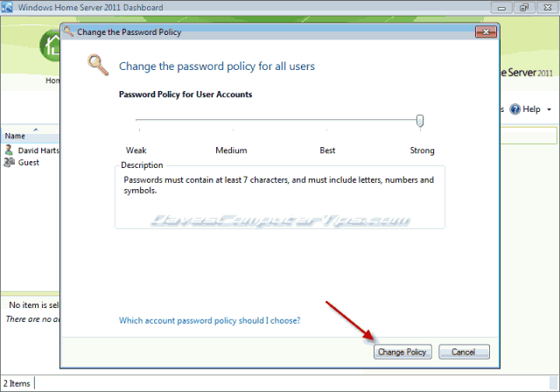
Task: Sort by the Name column header
Action: coord(31,136)
